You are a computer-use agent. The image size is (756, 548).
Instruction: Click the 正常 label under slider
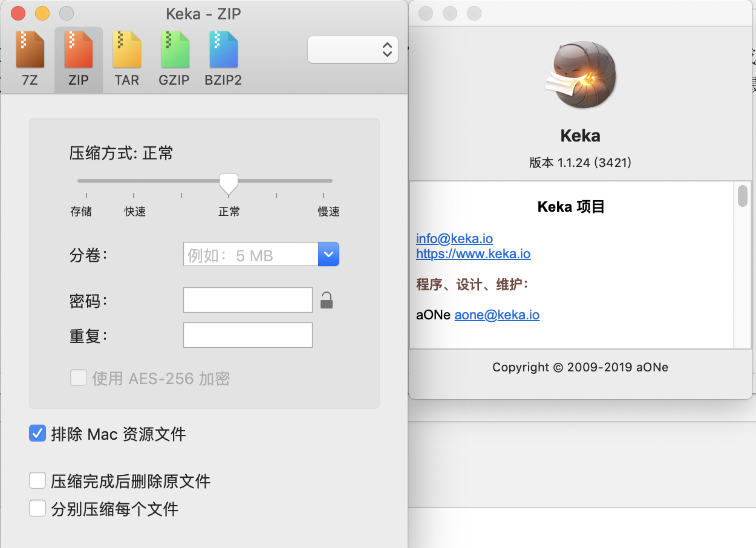(x=229, y=212)
